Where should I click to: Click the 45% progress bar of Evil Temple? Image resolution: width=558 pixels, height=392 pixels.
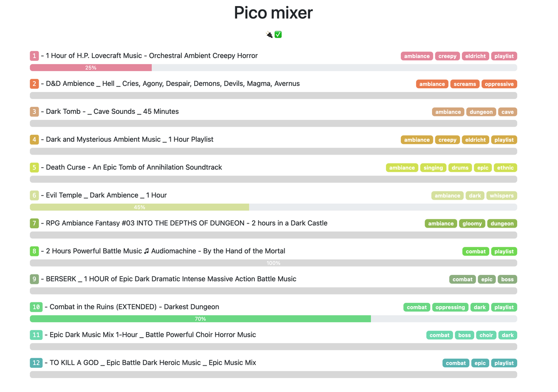point(139,207)
